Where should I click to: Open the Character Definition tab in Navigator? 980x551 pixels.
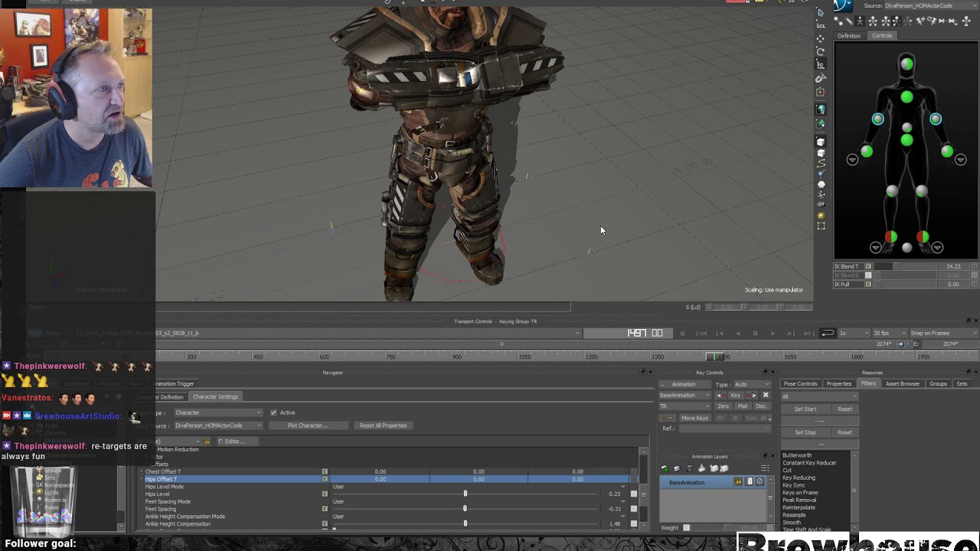(161, 396)
